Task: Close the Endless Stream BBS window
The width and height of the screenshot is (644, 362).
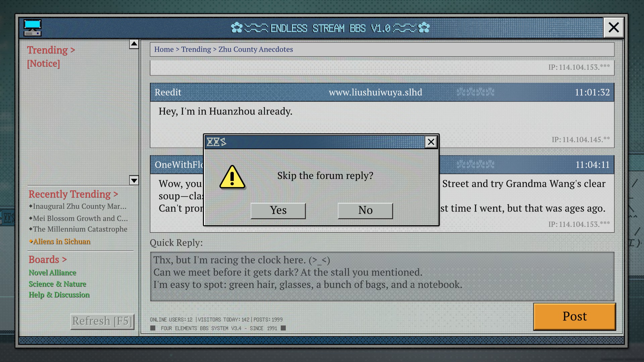Action: point(613,27)
